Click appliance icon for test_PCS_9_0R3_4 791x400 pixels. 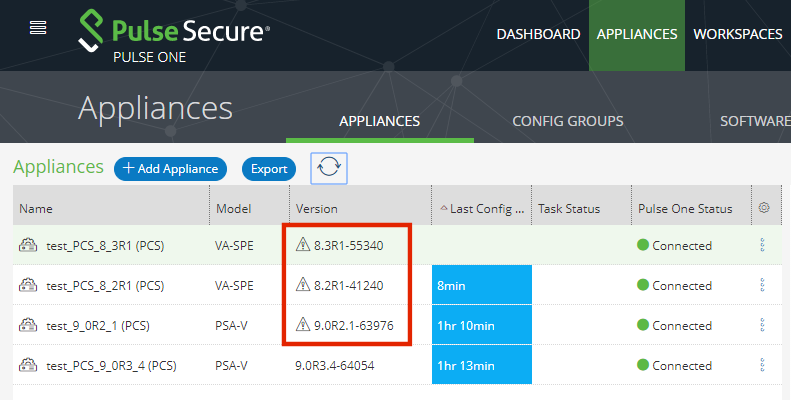pyautogui.click(x=28, y=365)
